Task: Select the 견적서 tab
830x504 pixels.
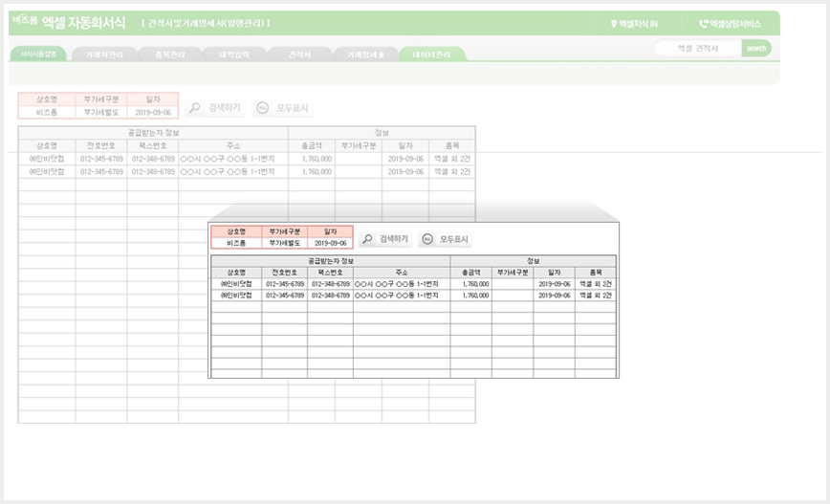Action: 299,55
